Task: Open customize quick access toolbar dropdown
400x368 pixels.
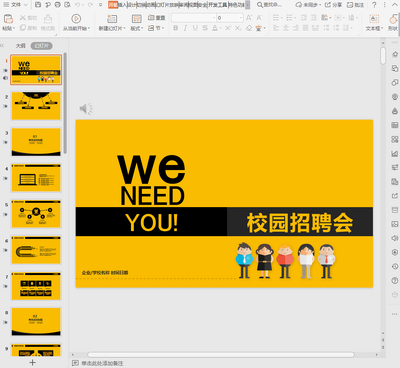Action: tap(101, 5)
